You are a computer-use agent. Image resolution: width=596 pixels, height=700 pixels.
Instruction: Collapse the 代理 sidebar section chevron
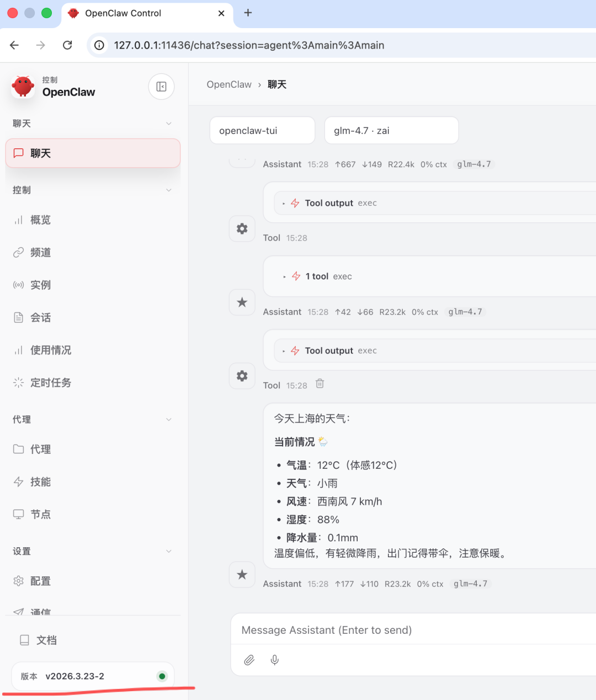[169, 420]
